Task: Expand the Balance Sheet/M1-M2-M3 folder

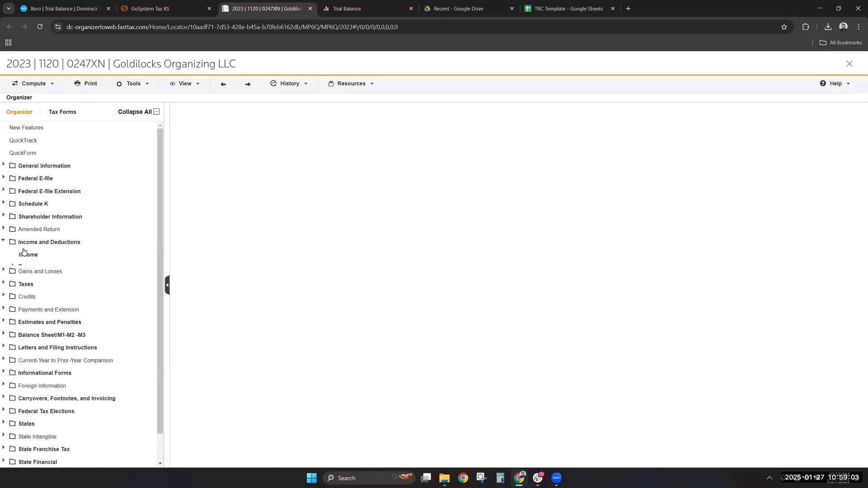Action: pos(4,333)
